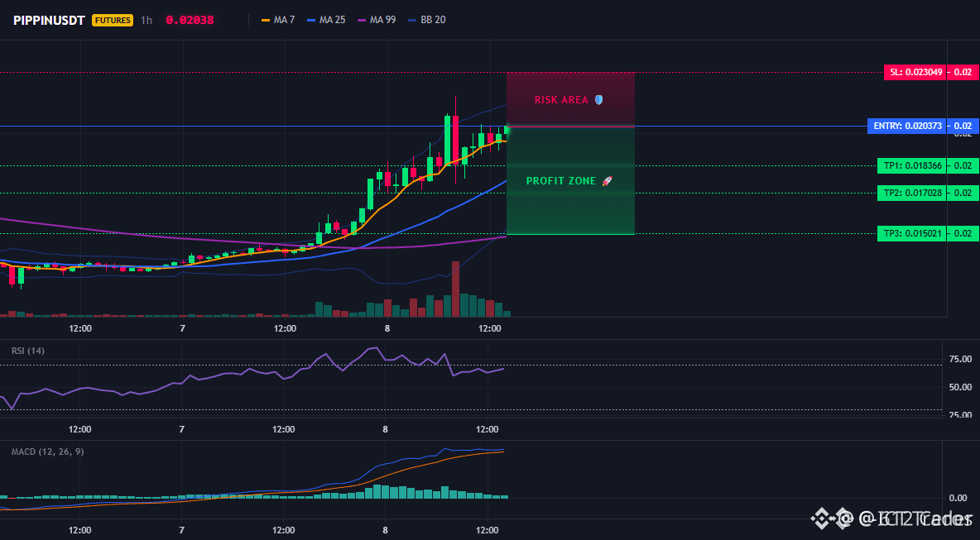
Task: Toggle the MA 99 legend entry
Action: (x=377, y=20)
